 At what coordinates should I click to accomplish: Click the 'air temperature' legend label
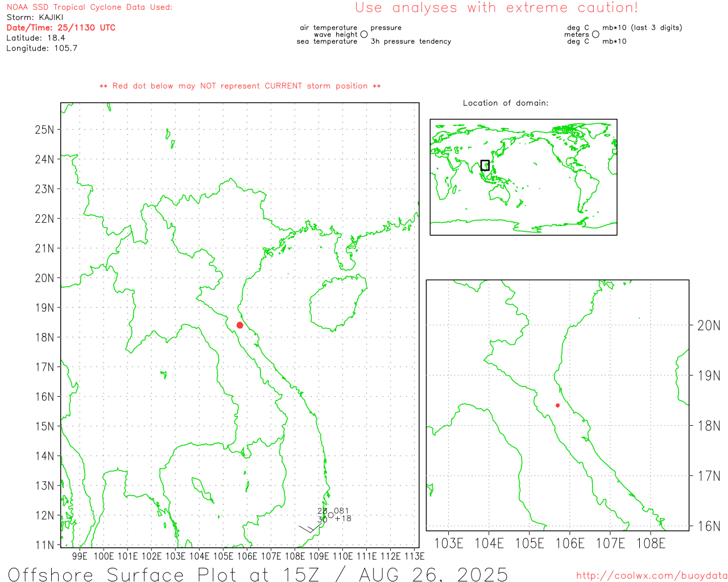click(329, 28)
